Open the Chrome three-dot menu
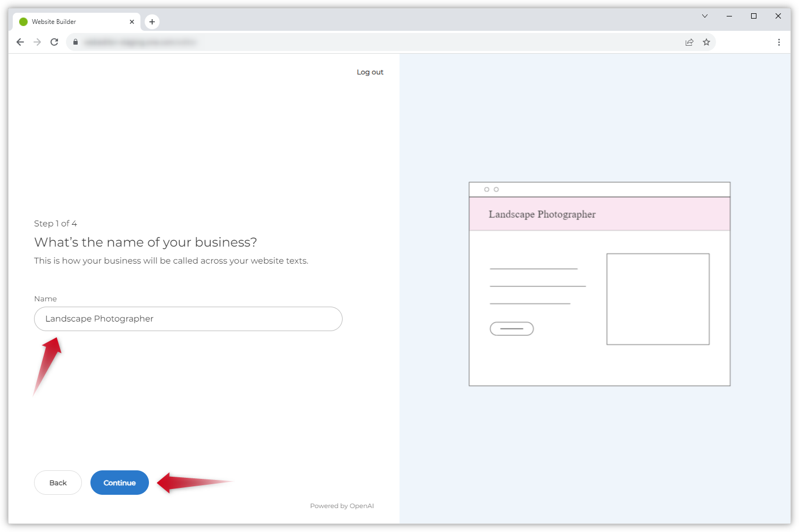The height and width of the screenshot is (532, 799). [x=779, y=42]
